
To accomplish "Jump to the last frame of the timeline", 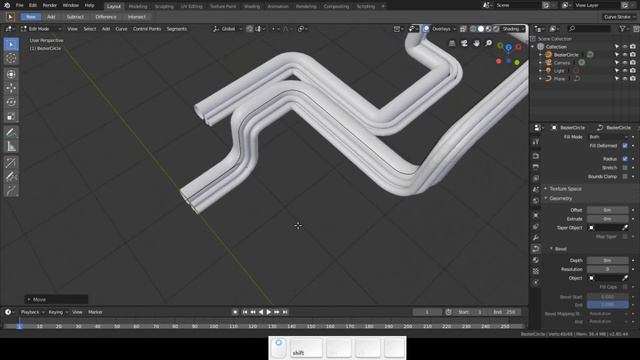I will pyautogui.click(x=285, y=312).
